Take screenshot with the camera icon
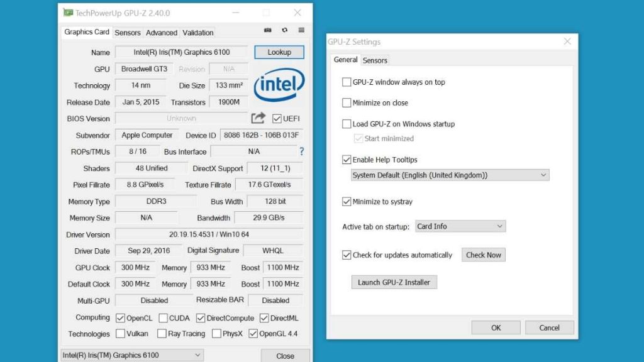Screen dimensions: 644x362 tap(268, 30)
